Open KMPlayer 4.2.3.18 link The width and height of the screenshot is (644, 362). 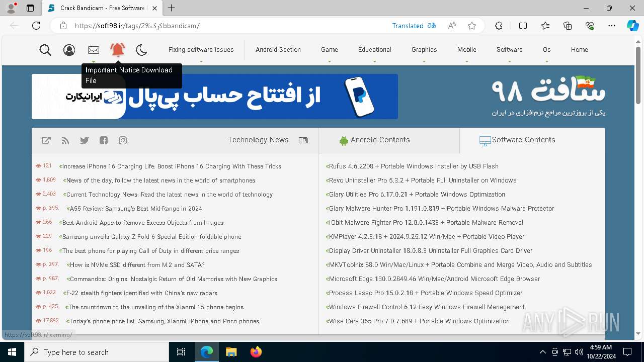pyautogui.click(x=427, y=237)
